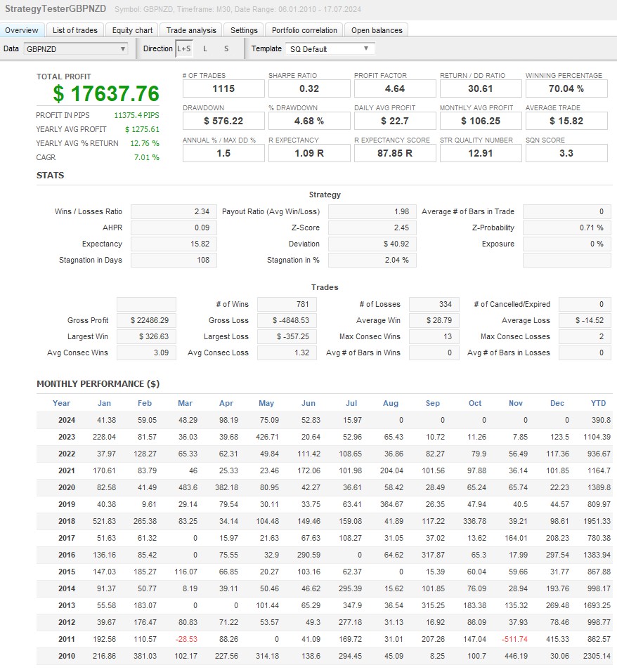Click the Payout Ratio field 1.98
Viewport: 617px width, 672px height.
372,212
